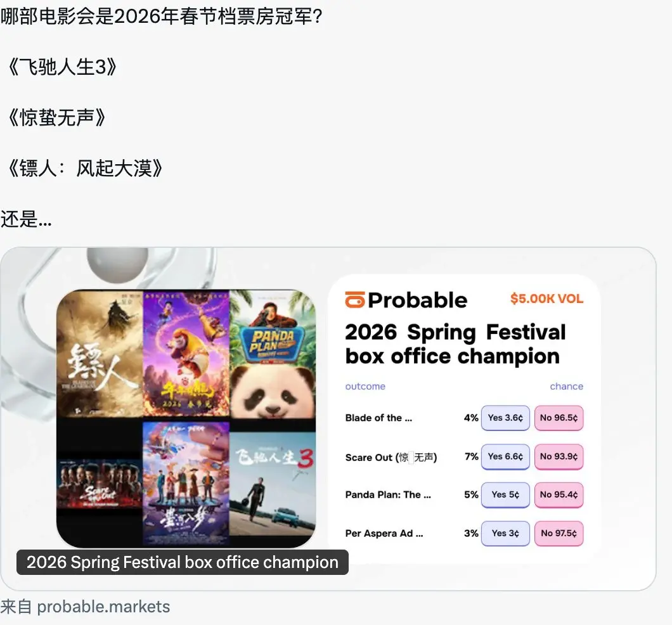Open the probable.markets source link

(x=103, y=607)
